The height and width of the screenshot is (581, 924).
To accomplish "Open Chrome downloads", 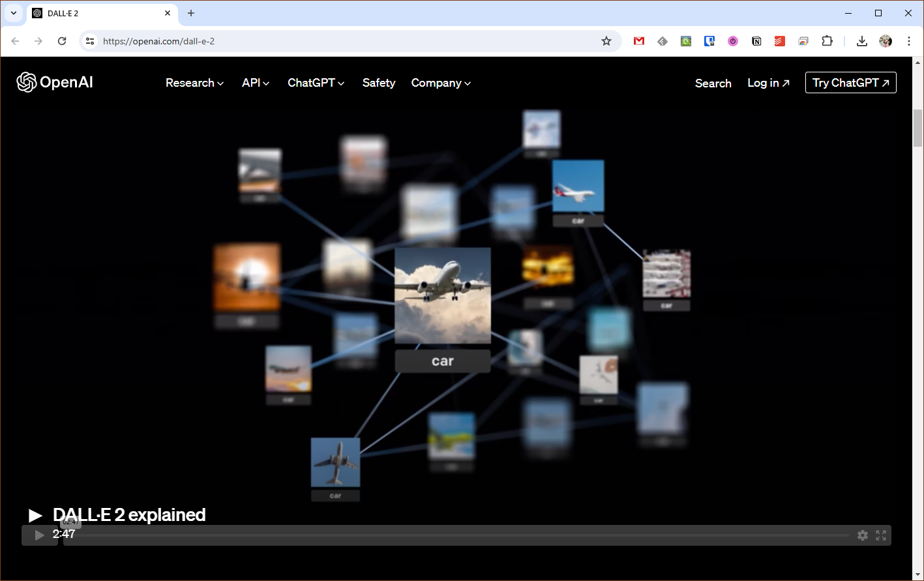I will pyautogui.click(x=861, y=41).
